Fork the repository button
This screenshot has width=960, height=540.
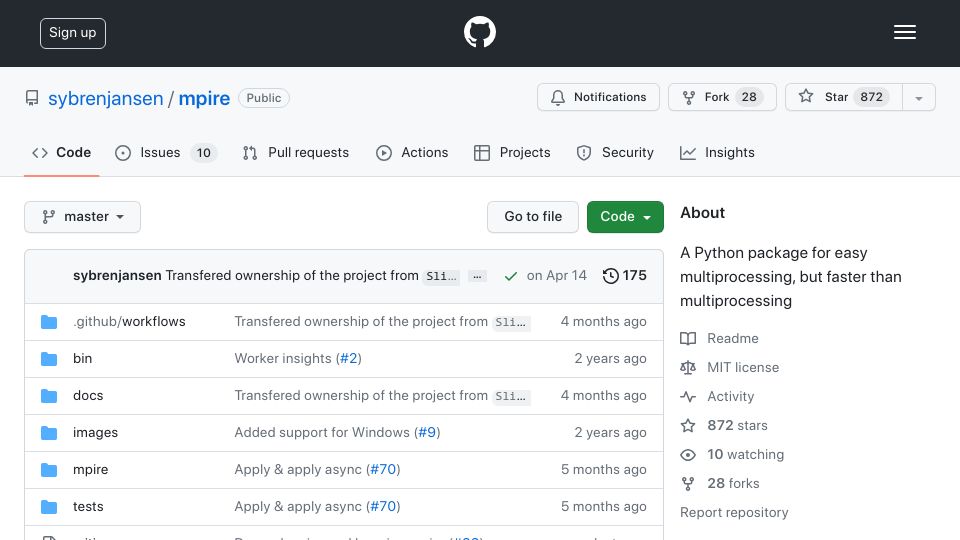(x=722, y=97)
